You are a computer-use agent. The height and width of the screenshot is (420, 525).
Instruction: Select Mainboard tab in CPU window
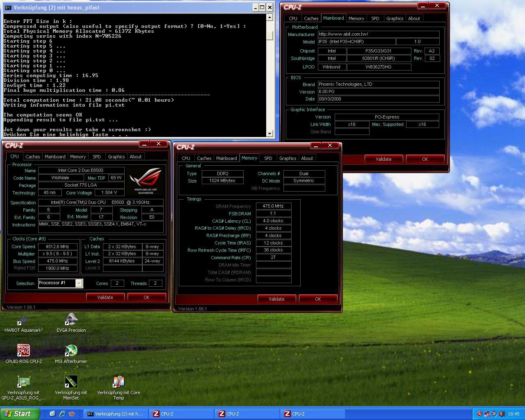(55, 157)
